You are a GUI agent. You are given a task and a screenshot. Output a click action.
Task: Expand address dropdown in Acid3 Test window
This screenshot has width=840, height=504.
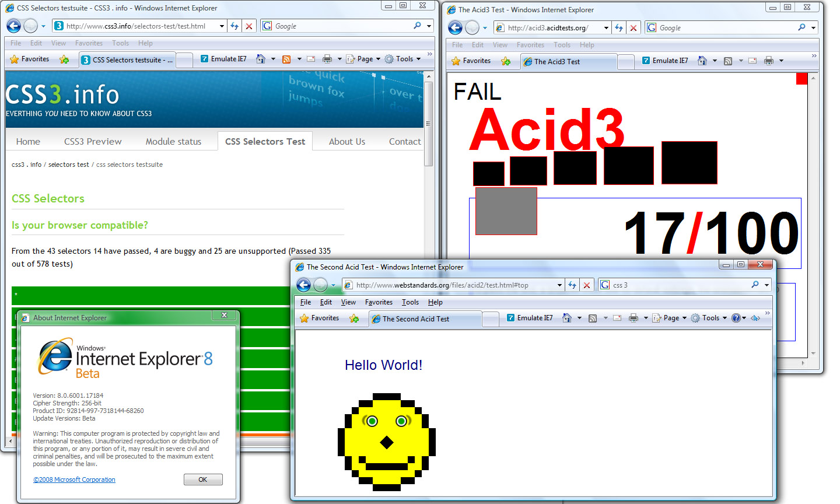pos(606,28)
